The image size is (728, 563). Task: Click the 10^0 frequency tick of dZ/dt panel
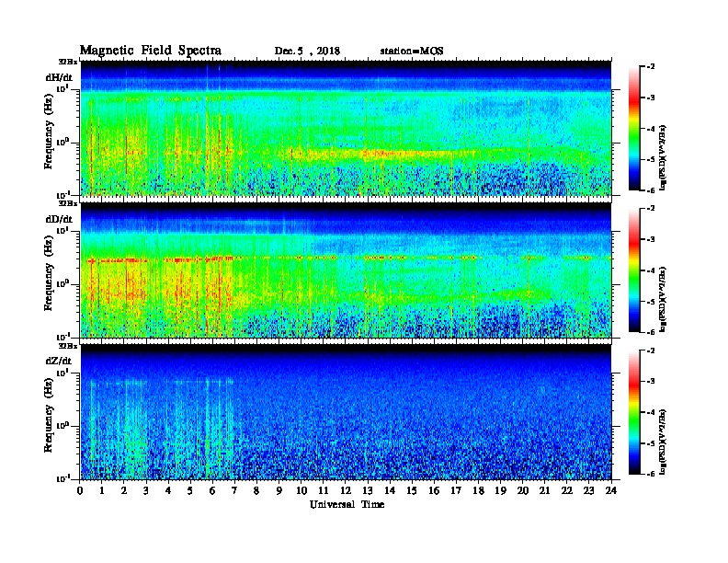click(62, 425)
